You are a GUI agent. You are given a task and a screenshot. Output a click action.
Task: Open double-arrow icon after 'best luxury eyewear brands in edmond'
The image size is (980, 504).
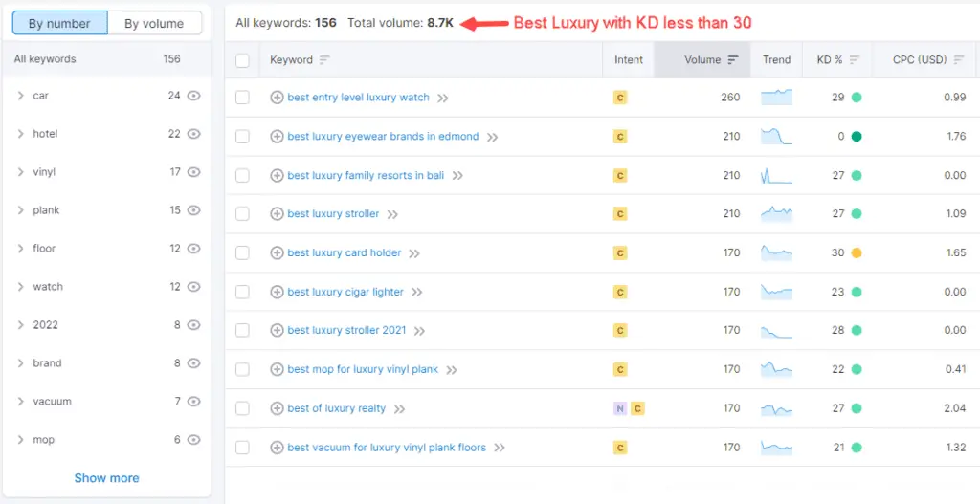coord(493,137)
